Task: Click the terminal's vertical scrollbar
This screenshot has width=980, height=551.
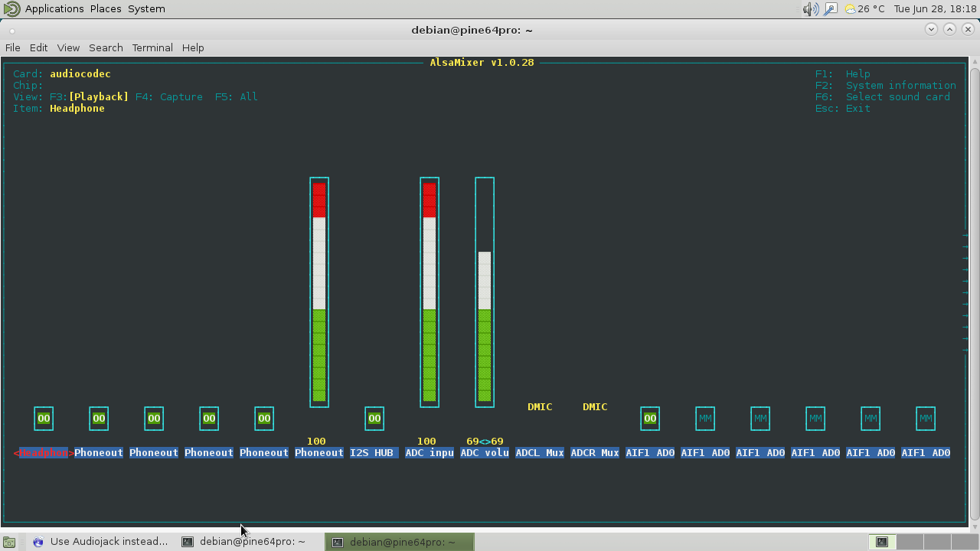Action: (x=974, y=291)
